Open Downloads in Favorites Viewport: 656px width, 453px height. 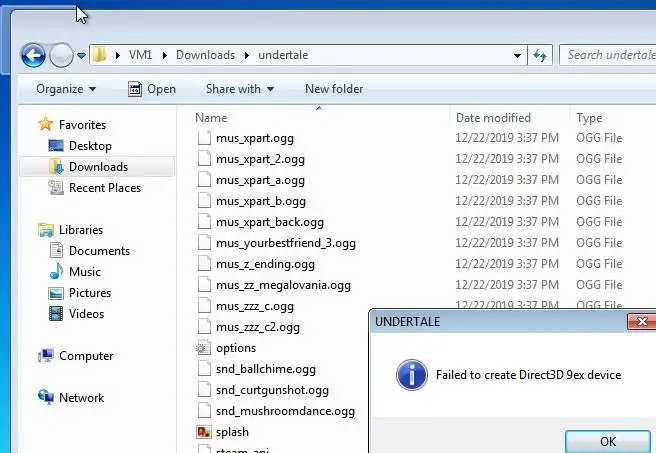pos(98,166)
